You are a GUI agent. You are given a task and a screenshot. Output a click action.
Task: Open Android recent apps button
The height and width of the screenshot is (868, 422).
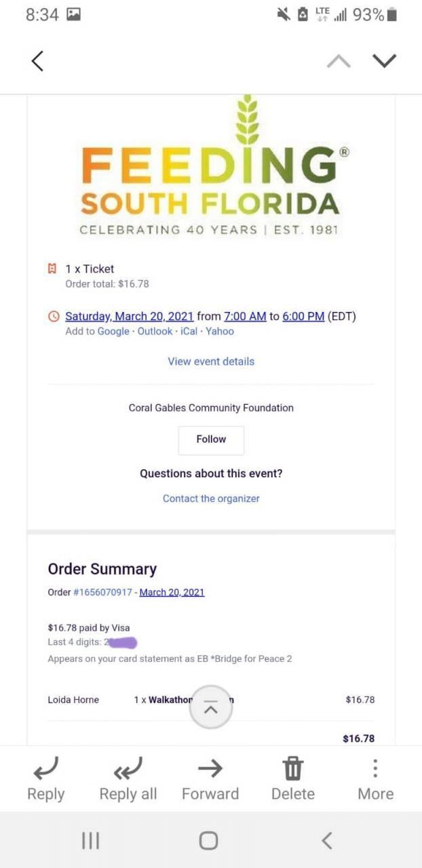point(90,841)
